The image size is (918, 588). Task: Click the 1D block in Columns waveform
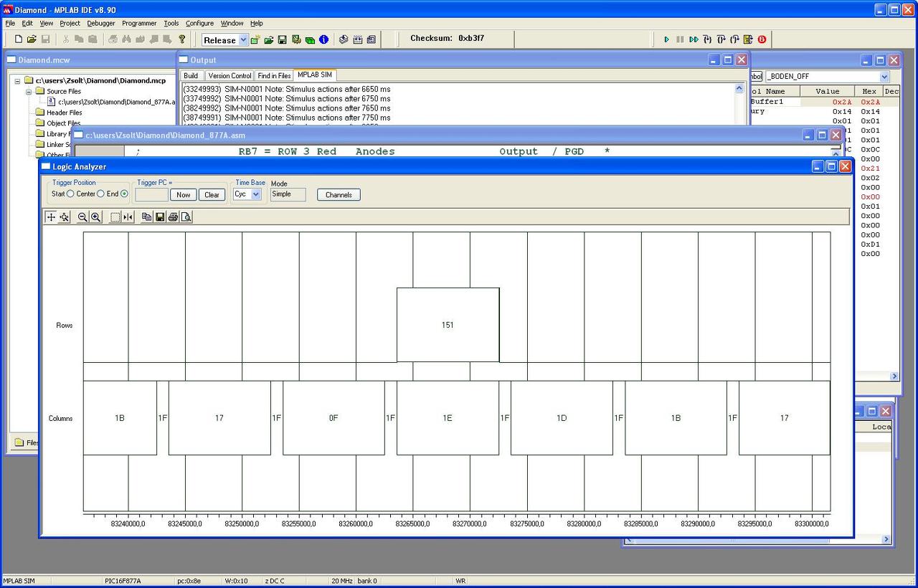tap(562, 418)
